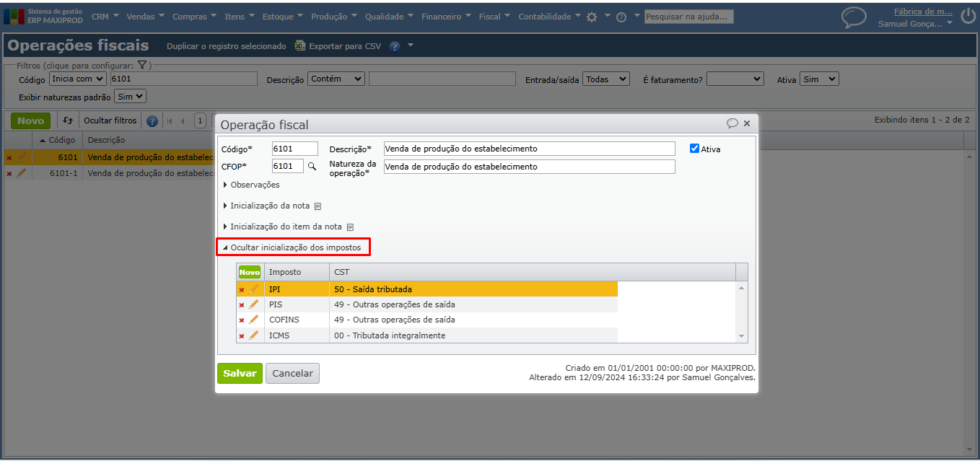This screenshot has height=461, width=980.
Task: Open the Contabilidade menu
Action: pyautogui.click(x=549, y=17)
